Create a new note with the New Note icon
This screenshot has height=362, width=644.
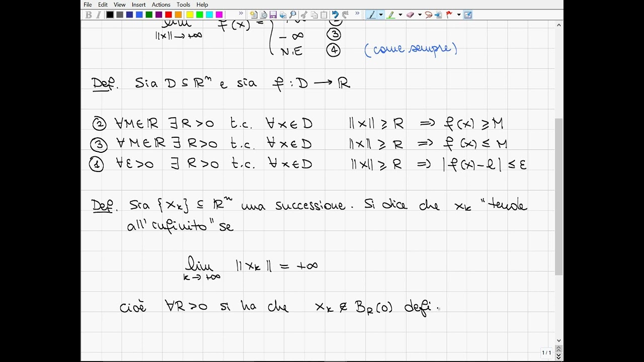[x=254, y=15]
